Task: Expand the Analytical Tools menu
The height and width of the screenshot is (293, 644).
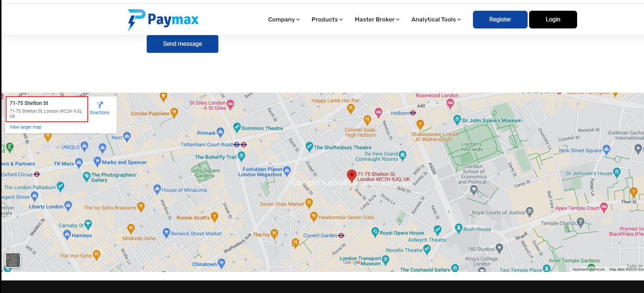Action: (436, 20)
